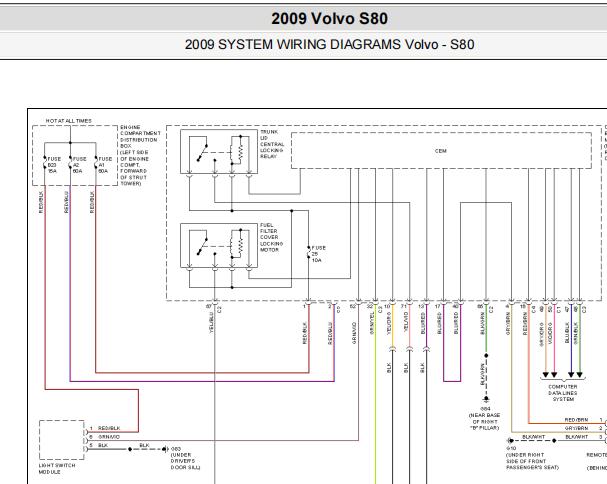Click the horizontal GRY/BRN label at connector pin 2
Screen dimensions: 607x484
(x=576, y=428)
